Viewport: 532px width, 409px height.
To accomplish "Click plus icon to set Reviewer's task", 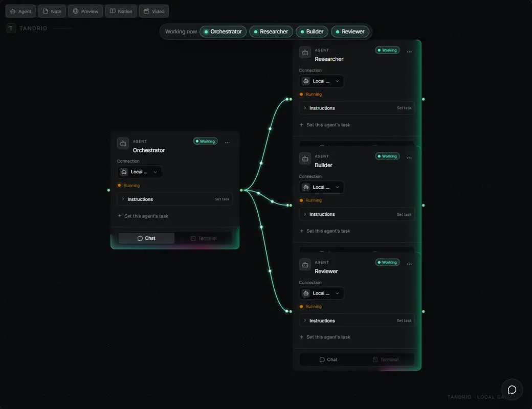I will coord(301,337).
